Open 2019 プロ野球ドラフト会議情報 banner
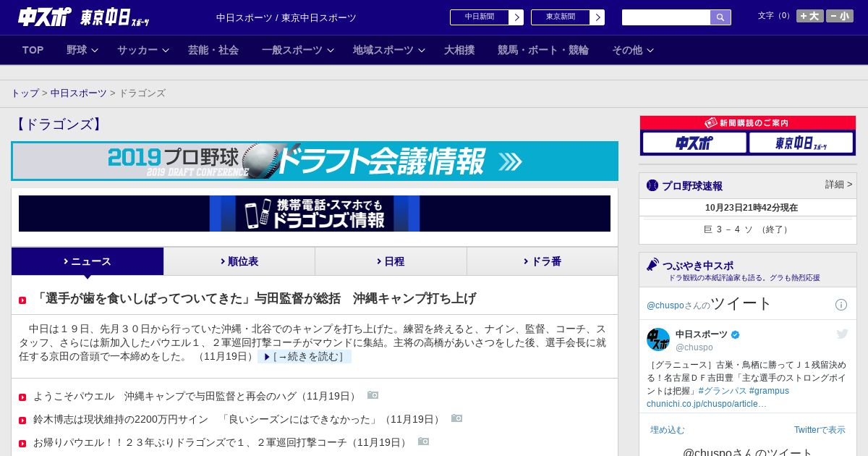 point(315,161)
